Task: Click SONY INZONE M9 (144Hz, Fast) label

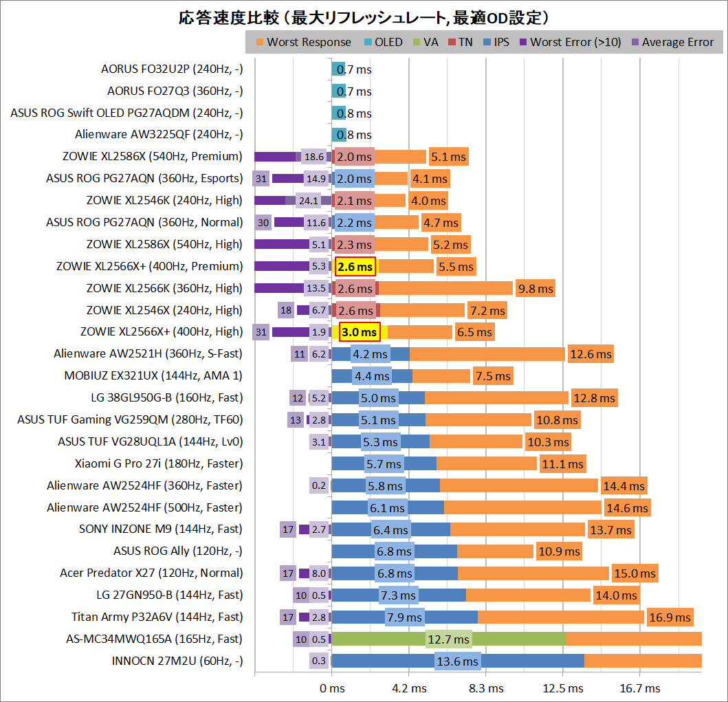Action: (161, 529)
